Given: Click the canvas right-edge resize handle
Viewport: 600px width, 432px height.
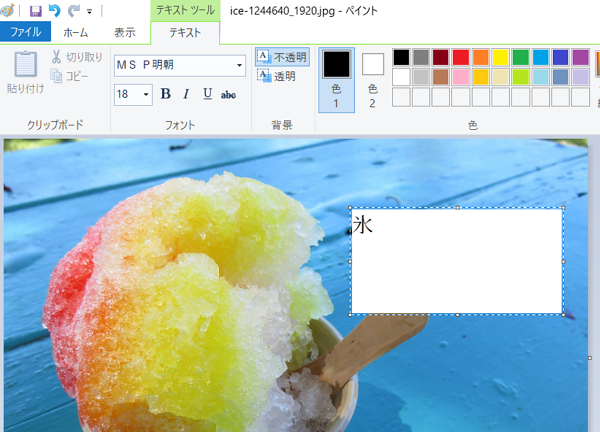Looking at the screenshot, I should [x=590, y=358].
